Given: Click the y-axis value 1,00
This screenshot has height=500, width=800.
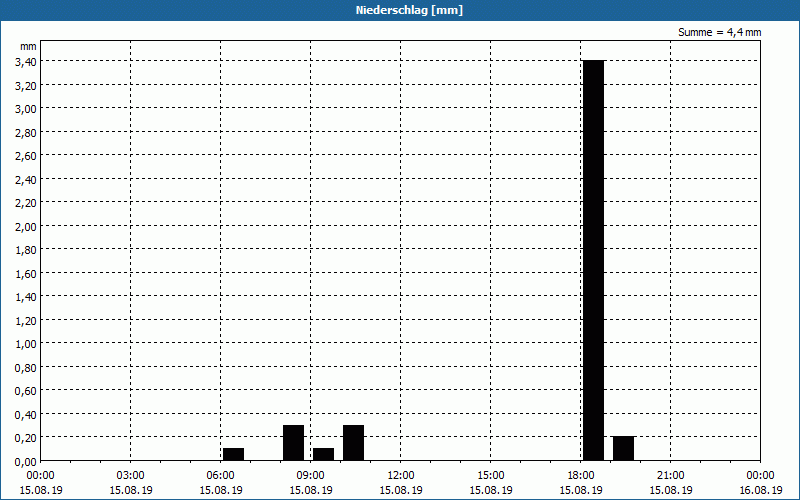Looking at the screenshot, I should [26, 344].
